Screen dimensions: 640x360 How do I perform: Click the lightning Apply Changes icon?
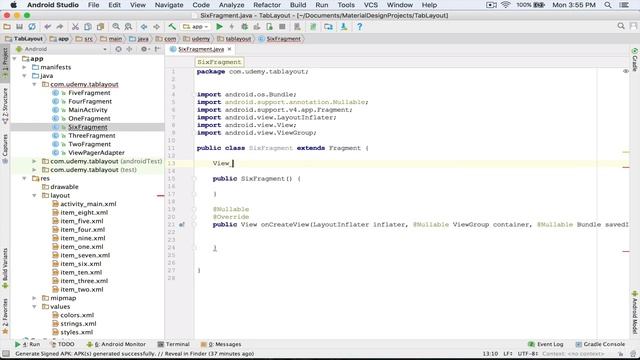(231, 27)
